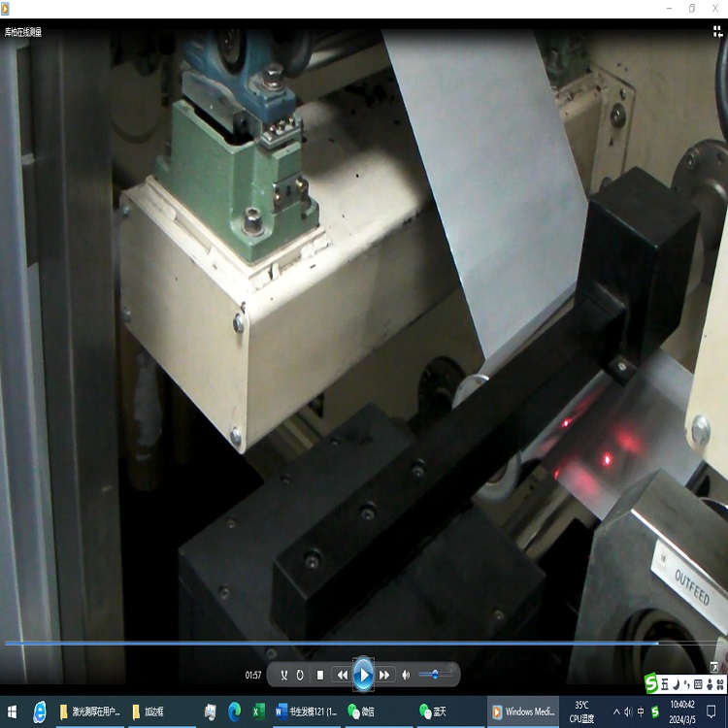Image resolution: width=728 pixels, height=728 pixels.
Task: Open Microsoft Edge from taskbar
Action: [235, 711]
